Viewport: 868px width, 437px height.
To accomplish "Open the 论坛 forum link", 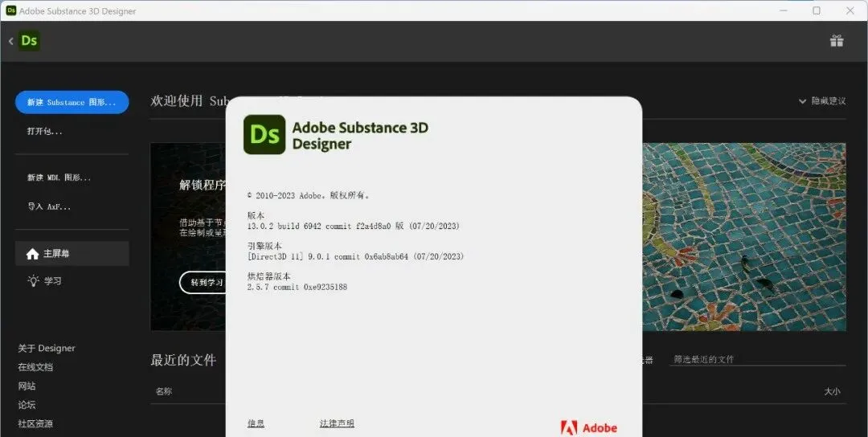I will (x=27, y=404).
